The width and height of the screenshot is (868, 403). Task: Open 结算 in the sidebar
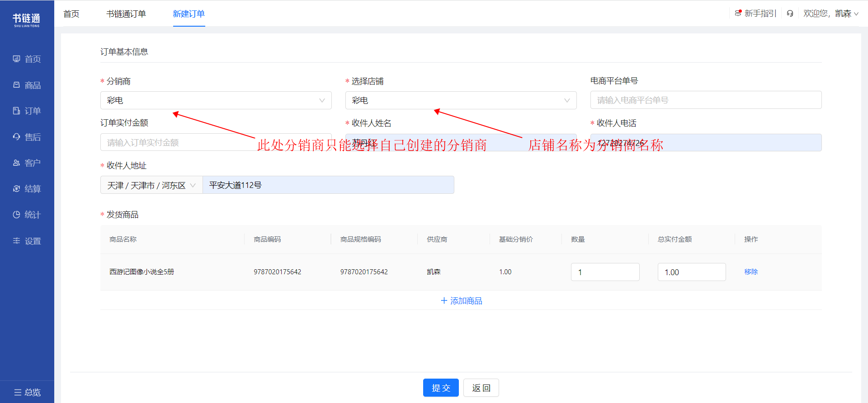(x=27, y=189)
